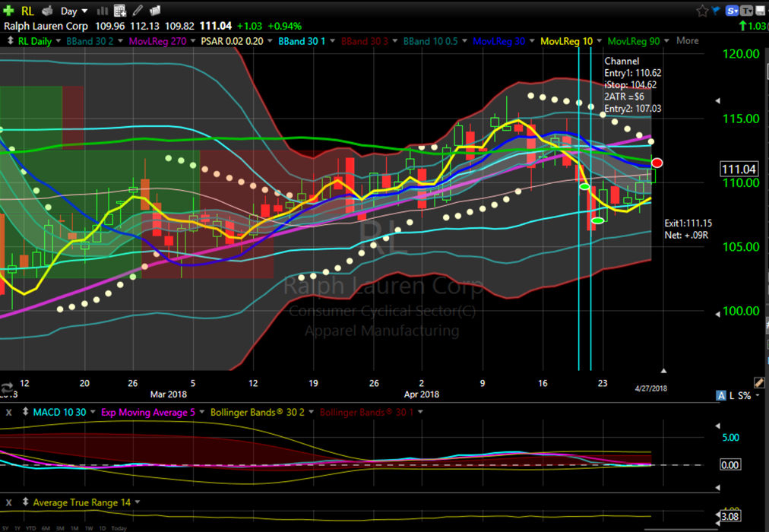Open the MovLReg 10 dropdown arrow
769x532 pixels.
coord(599,41)
